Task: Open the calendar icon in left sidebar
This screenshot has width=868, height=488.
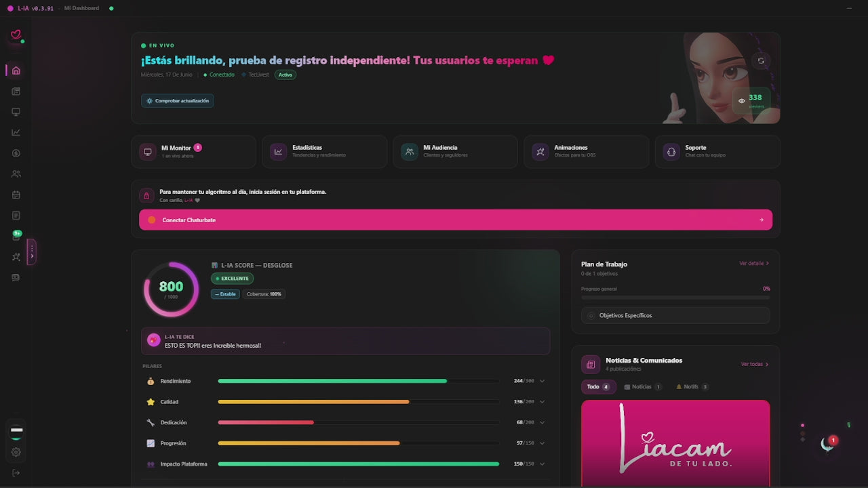Action: point(16,195)
